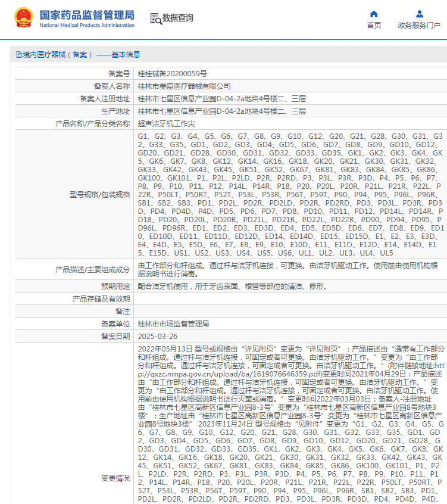
Task: Click the 备案人注册地址 address value
Action: coord(222,99)
